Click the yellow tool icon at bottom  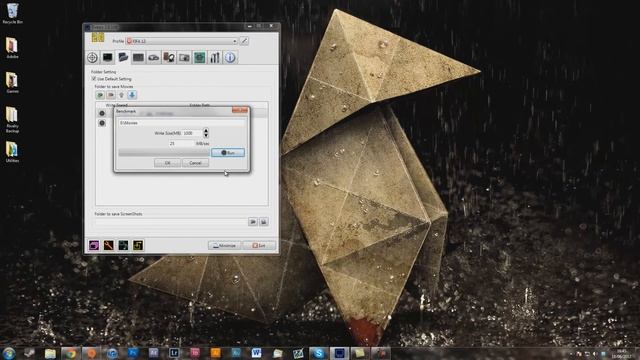pyautogui.click(x=138, y=245)
